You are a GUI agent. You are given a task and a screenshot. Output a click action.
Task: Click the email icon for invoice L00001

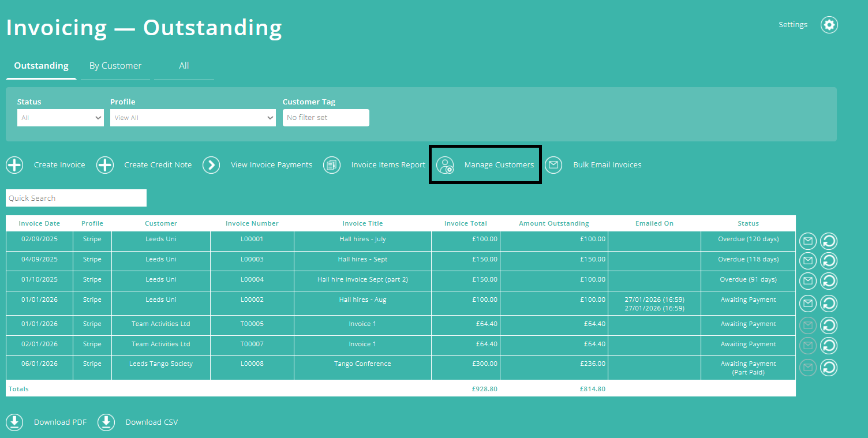807,241
